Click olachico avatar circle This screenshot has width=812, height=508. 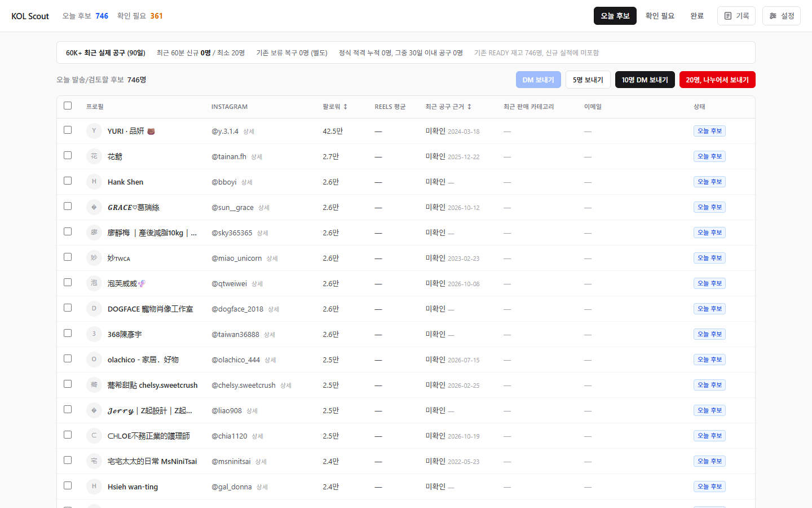point(94,360)
